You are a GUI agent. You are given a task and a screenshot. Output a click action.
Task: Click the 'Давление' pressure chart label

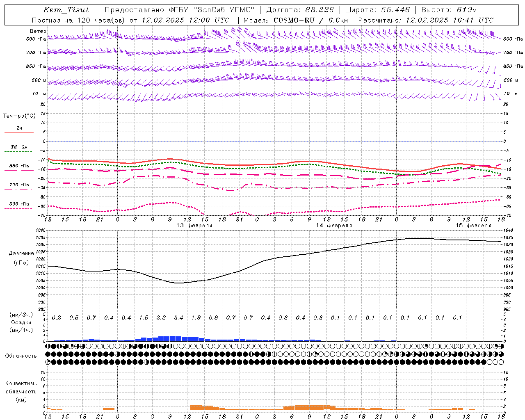21,253
